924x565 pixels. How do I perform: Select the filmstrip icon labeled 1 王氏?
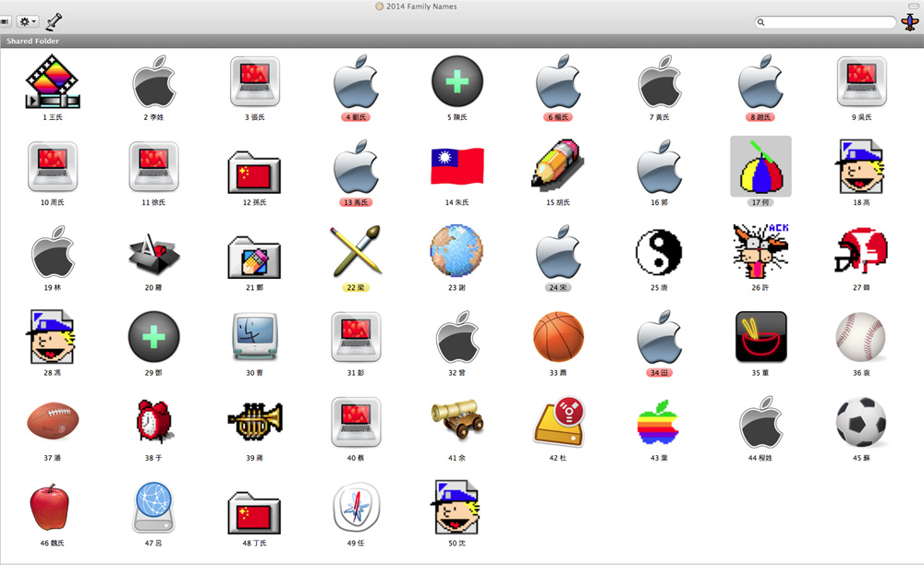(x=53, y=81)
